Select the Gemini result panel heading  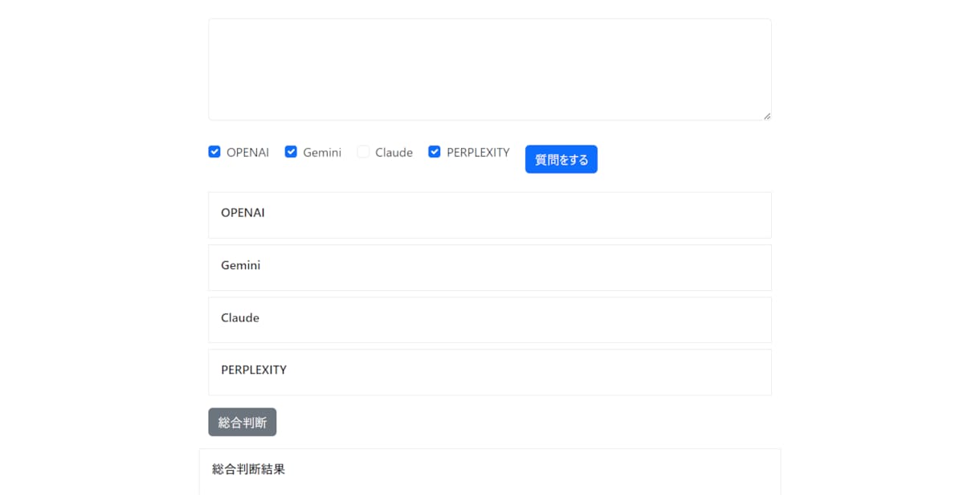(x=240, y=265)
